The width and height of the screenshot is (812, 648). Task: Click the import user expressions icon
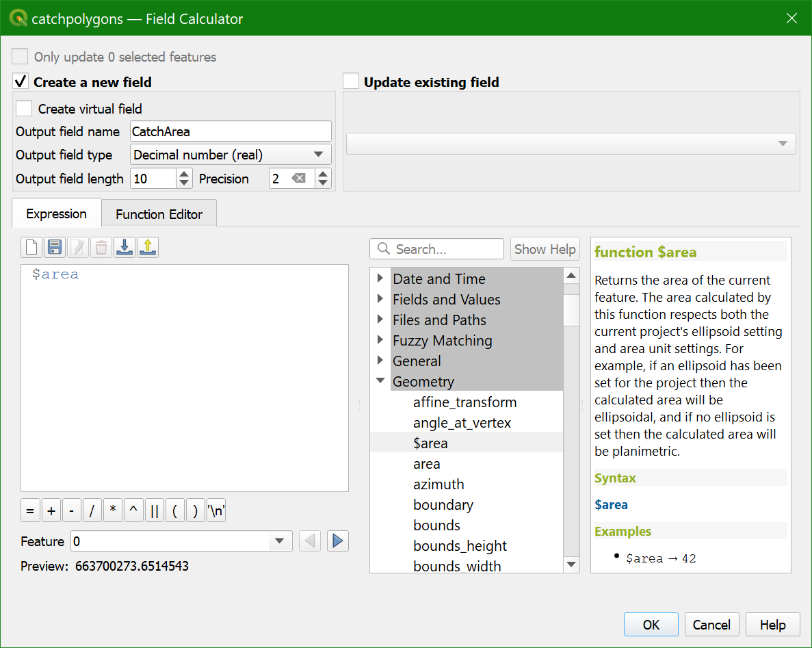[125, 248]
